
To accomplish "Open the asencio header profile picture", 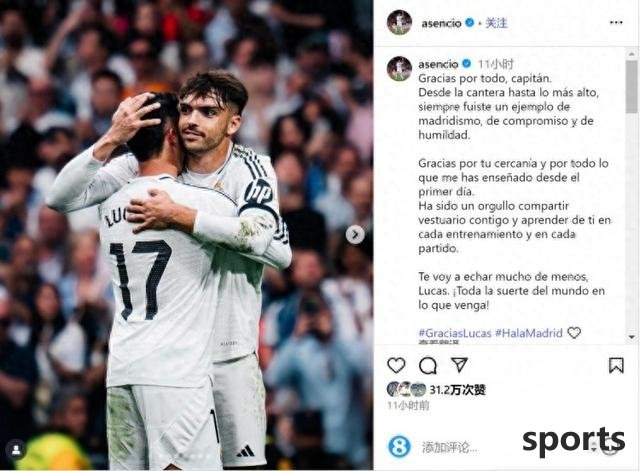I will [399, 22].
